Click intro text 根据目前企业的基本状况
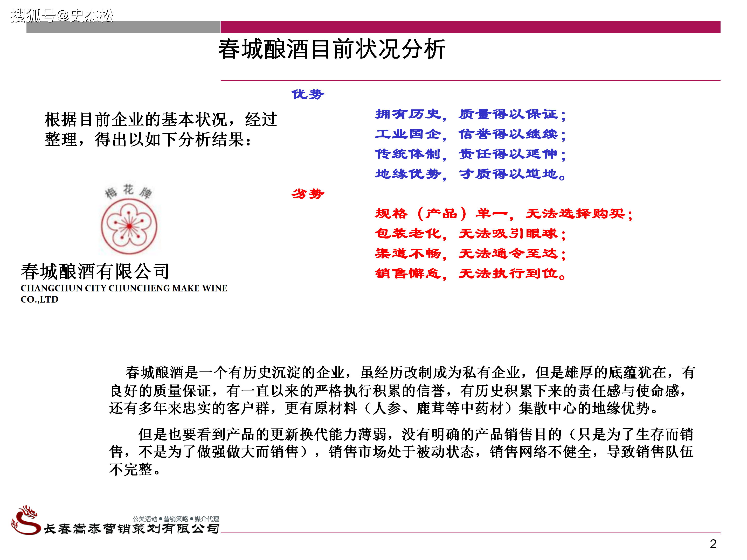This screenshot has width=747, height=560. (137, 120)
